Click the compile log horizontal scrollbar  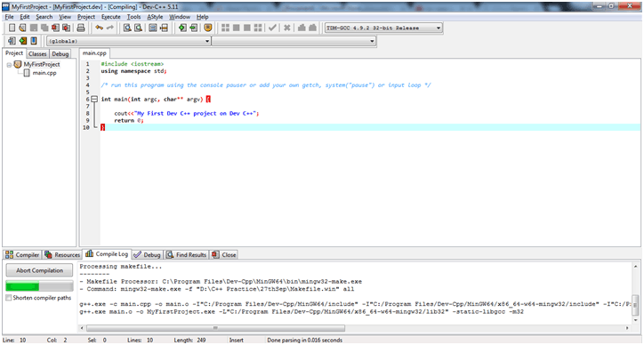tap(215, 328)
